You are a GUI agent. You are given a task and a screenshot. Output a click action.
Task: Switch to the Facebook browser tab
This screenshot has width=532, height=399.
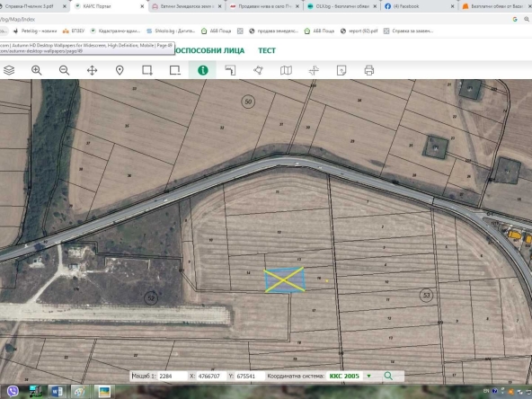click(420, 6)
